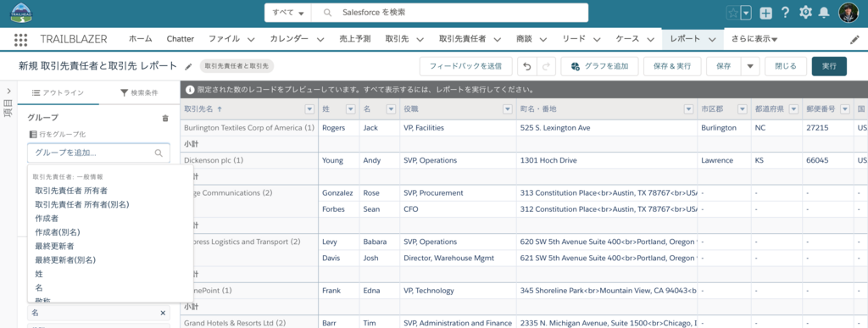Expand the 項目 fields side panel
Screen dimensions: 868x328
8,92
